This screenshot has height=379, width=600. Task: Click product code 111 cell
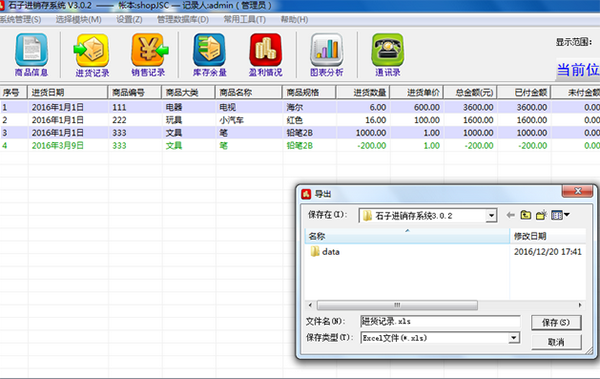point(119,107)
